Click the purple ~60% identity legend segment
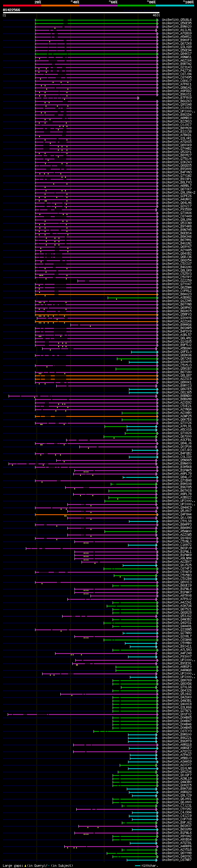The height and width of the screenshot is (868, 197). pyautogui.click(x=99, y=6)
